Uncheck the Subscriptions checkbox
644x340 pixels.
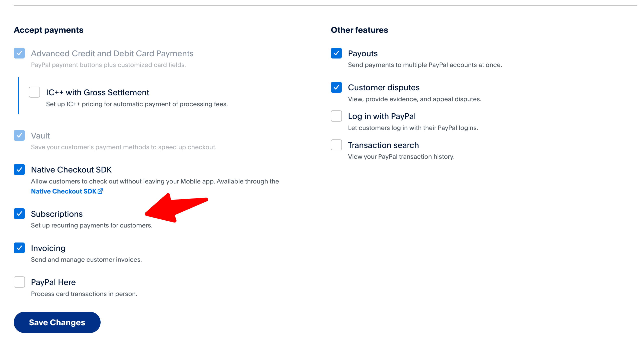click(x=19, y=214)
